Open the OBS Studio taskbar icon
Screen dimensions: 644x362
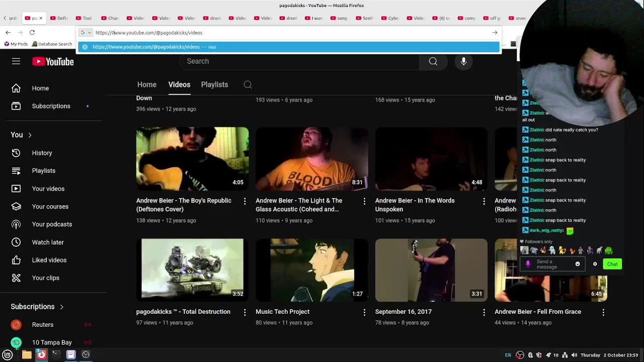coord(86,354)
